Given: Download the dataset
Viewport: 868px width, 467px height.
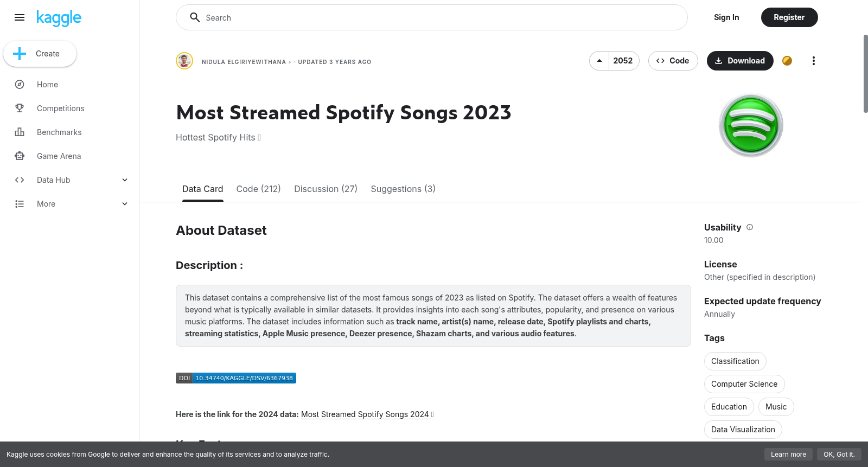Looking at the screenshot, I should [740, 61].
